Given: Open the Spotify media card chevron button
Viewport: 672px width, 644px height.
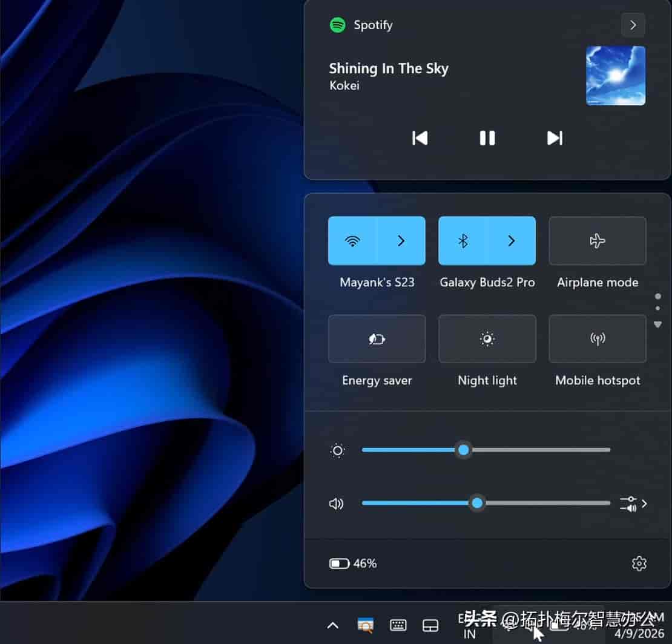Looking at the screenshot, I should [x=633, y=25].
